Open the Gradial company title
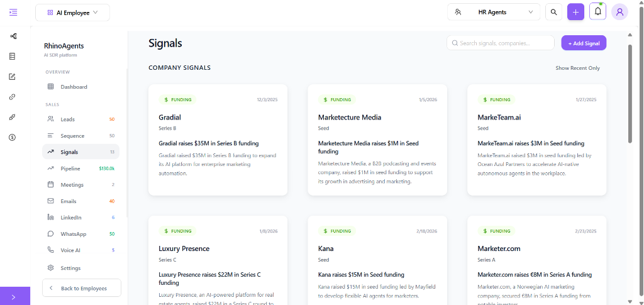The width and height of the screenshot is (644, 305). (170, 118)
